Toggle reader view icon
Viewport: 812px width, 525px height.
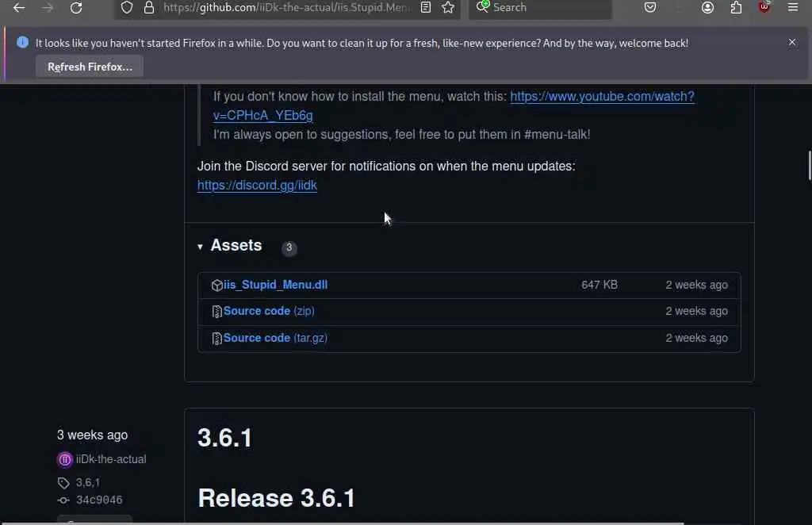(x=426, y=7)
